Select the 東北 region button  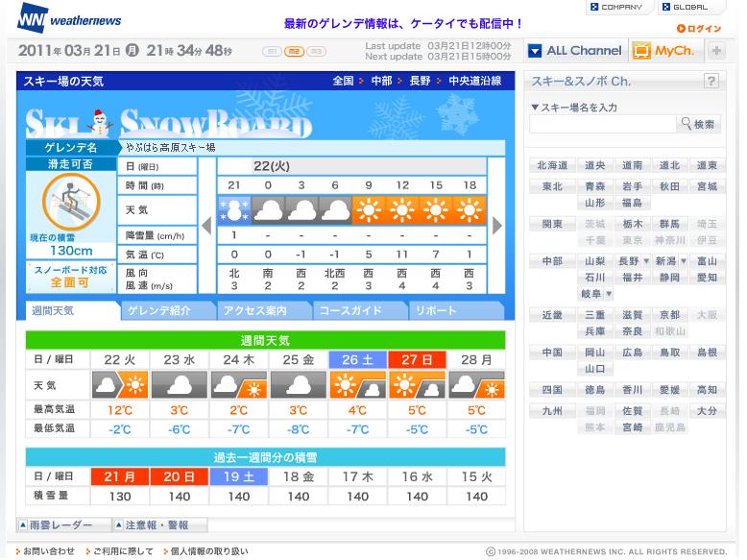[x=552, y=186]
